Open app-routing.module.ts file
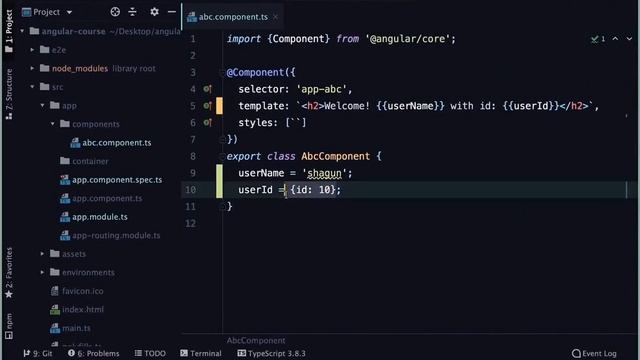This screenshot has height=360, width=640. pos(116,236)
